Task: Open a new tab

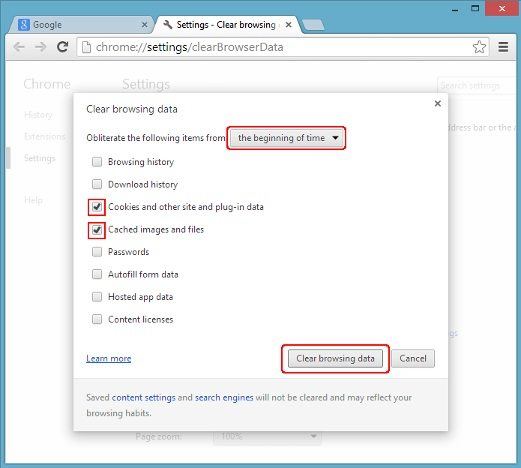Action: pos(313,25)
